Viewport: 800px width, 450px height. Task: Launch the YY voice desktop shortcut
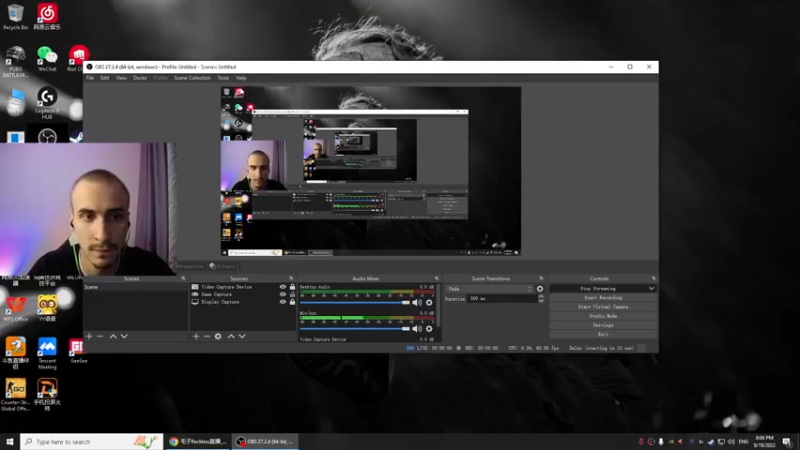[47, 309]
